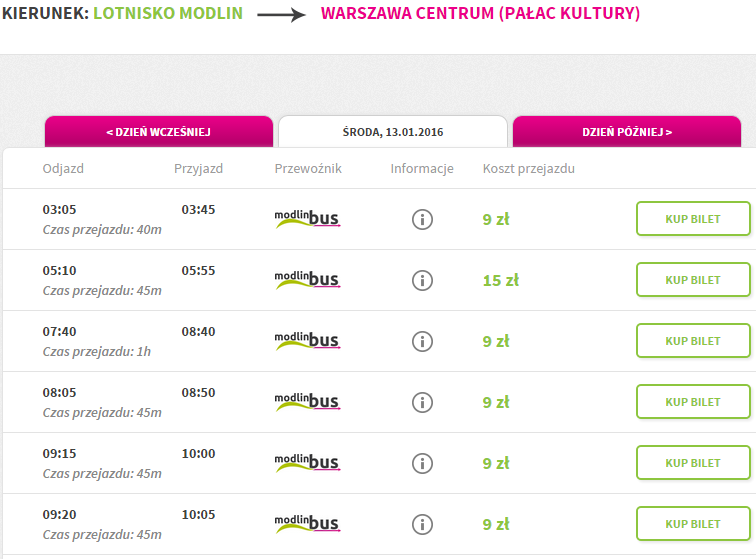
Task: Click Kup bilet for 15 zł fare
Action: click(693, 280)
